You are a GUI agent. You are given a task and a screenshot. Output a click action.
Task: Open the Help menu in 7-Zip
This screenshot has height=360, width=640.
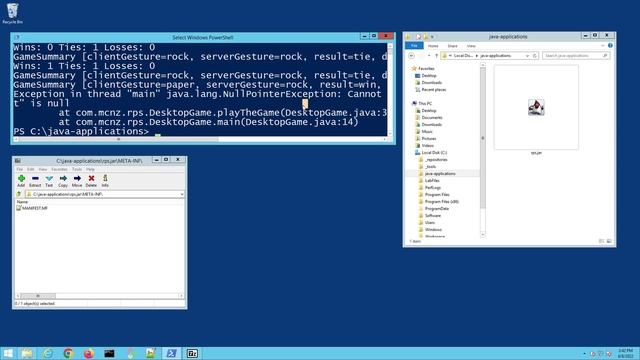point(90,169)
